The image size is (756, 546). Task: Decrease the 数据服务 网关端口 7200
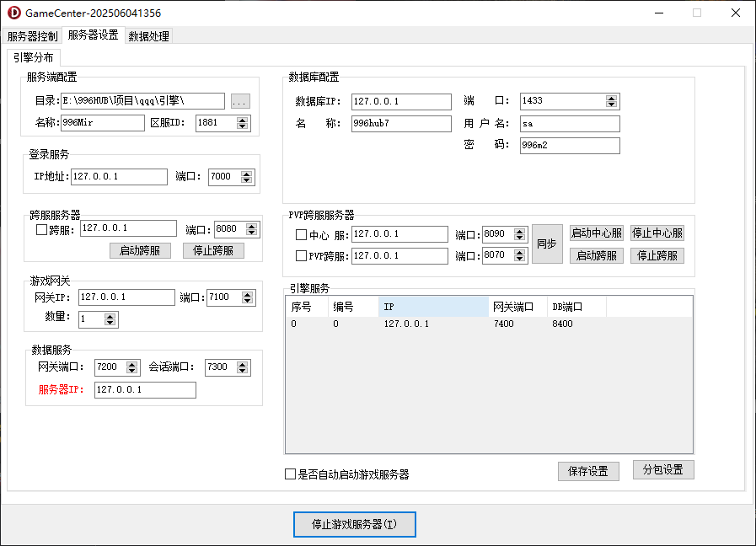132,371
